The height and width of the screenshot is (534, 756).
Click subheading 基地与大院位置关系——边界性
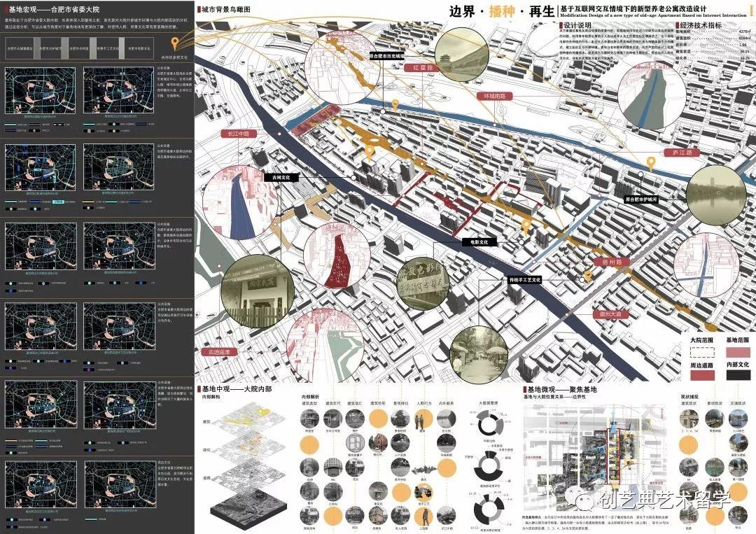554,397
